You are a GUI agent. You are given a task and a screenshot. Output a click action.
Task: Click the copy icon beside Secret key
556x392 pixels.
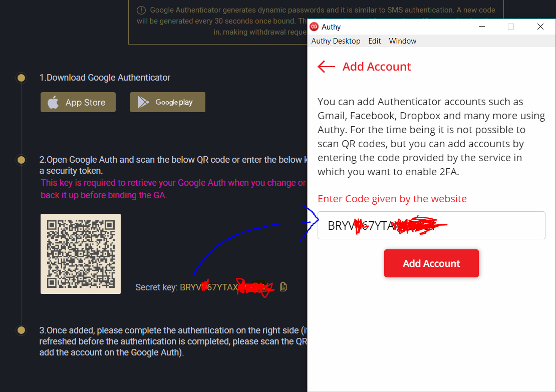click(x=283, y=287)
